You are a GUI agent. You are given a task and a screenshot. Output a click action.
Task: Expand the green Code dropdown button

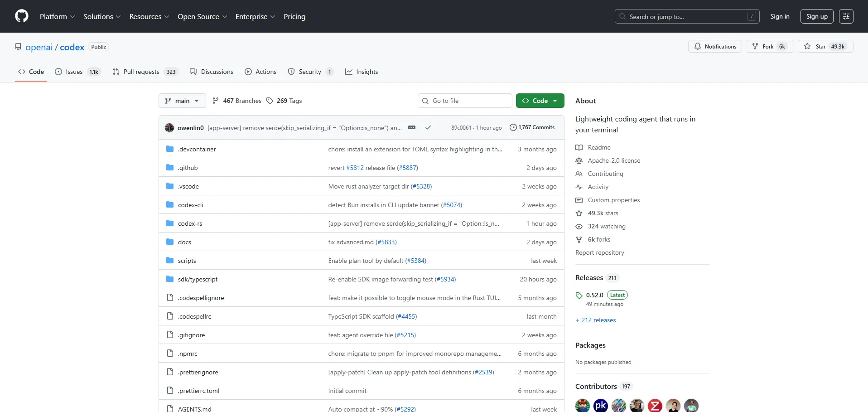coord(540,101)
